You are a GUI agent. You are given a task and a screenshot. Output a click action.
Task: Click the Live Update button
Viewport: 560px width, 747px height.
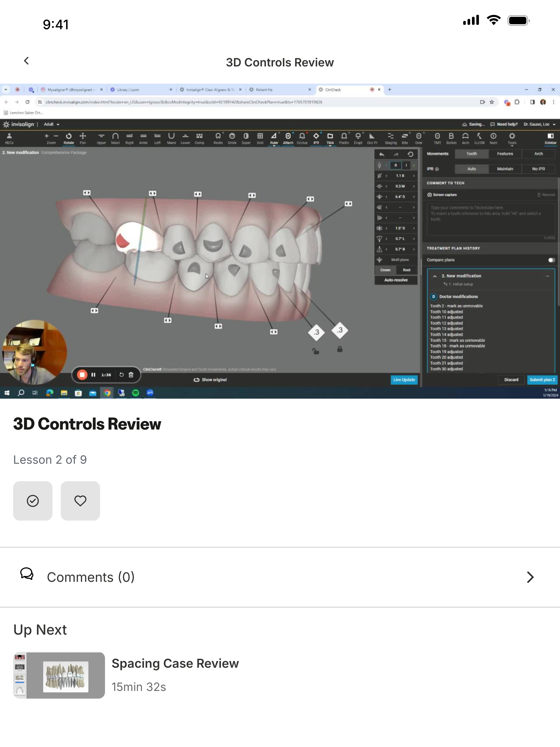click(404, 380)
